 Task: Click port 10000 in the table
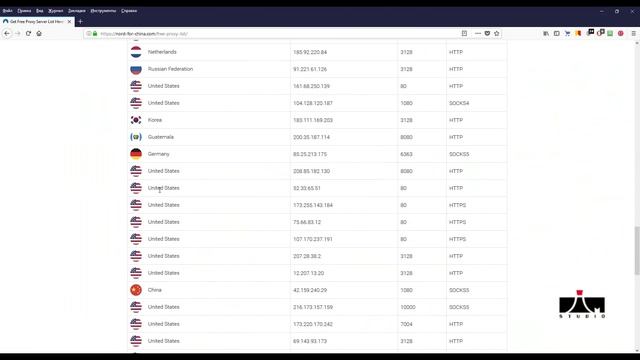408,307
